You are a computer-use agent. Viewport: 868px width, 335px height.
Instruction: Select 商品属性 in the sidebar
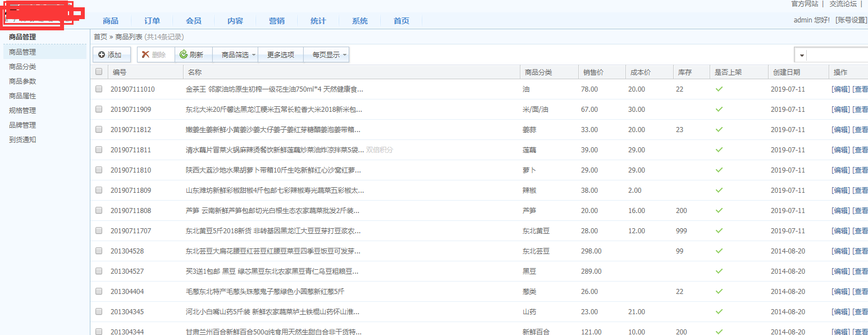[22, 96]
